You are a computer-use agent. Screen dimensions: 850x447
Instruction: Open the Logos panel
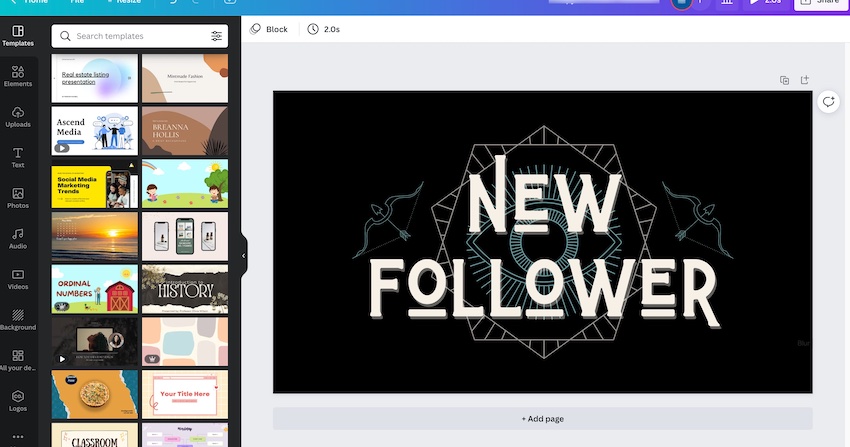(x=18, y=400)
